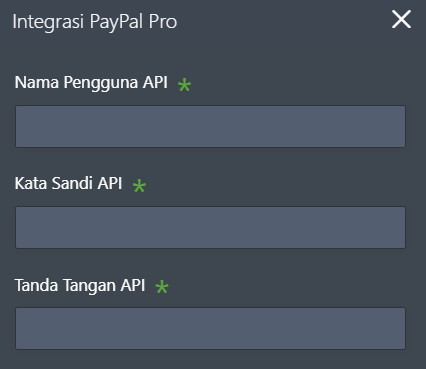The height and width of the screenshot is (369, 426).
Task: Click the Tanda Tangan API input field
Action: [x=210, y=328]
